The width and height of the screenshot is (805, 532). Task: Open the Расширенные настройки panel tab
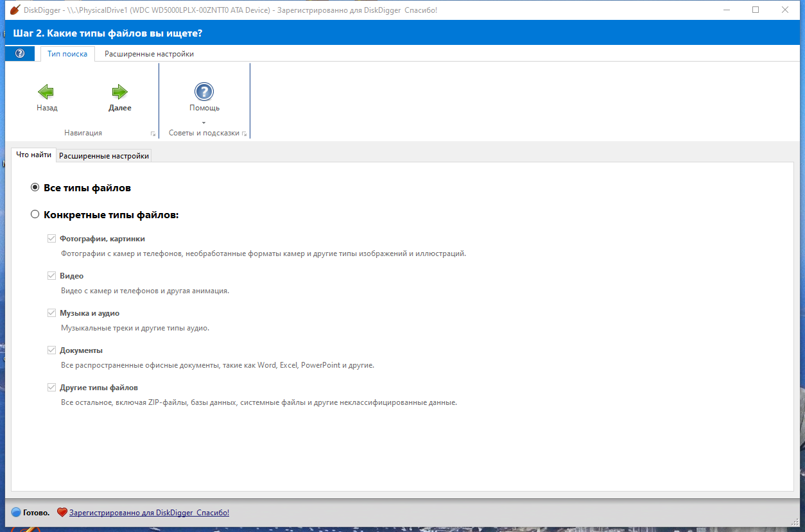coord(104,155)
